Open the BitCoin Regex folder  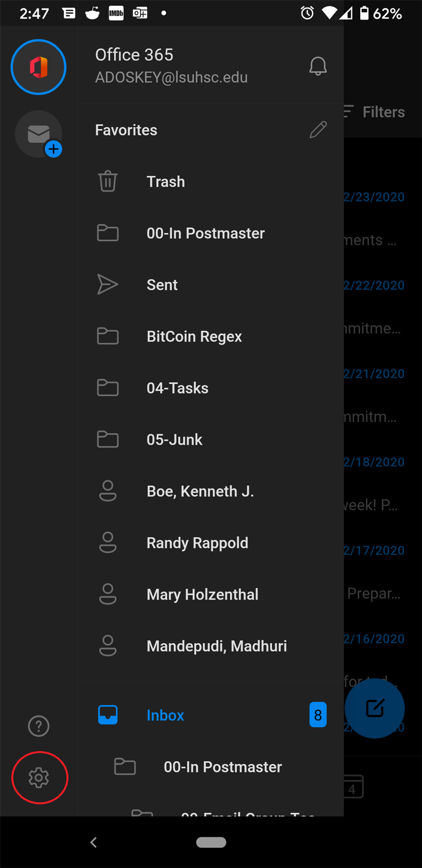(x=194, y=336)
